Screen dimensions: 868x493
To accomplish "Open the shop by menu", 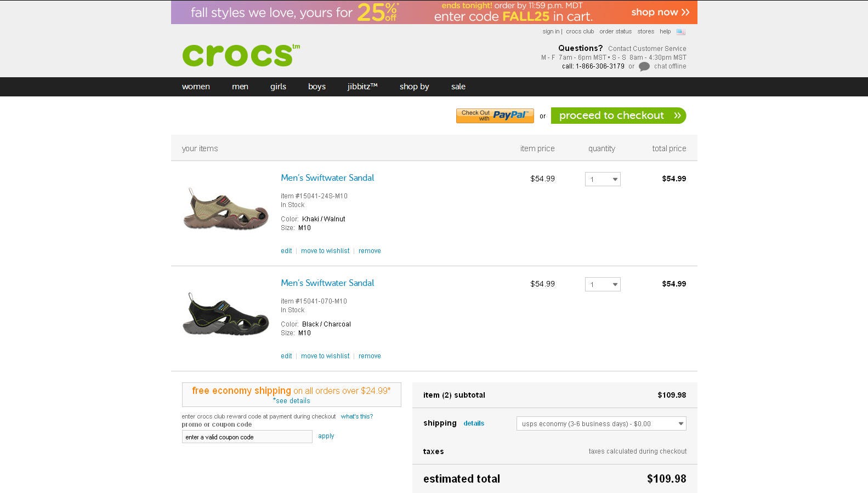I will coord(415,87).
